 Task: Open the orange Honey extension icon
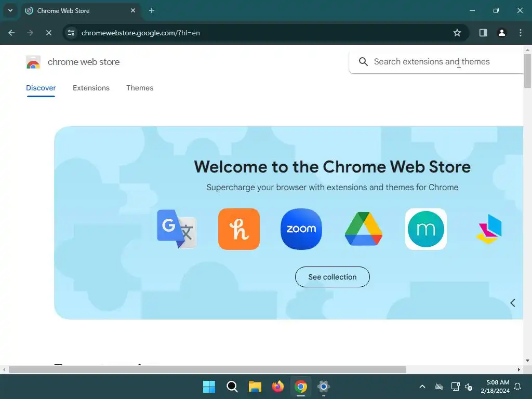point(239,229)
